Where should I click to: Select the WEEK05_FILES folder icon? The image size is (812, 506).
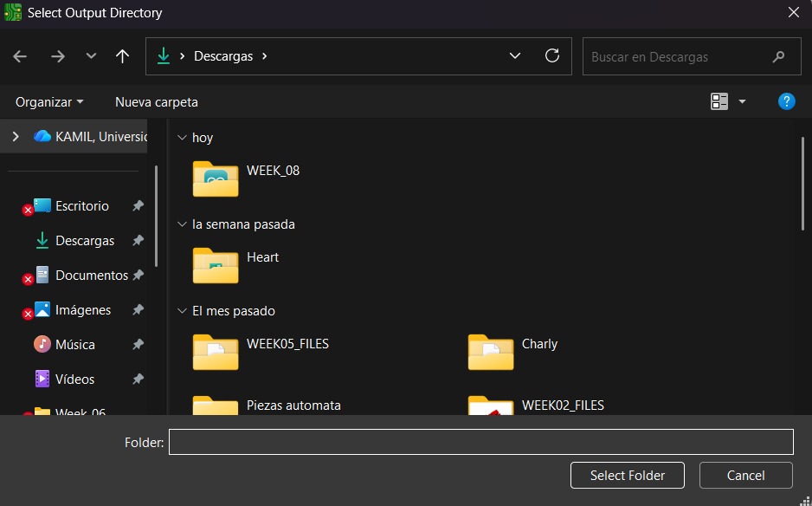[216, 352]
